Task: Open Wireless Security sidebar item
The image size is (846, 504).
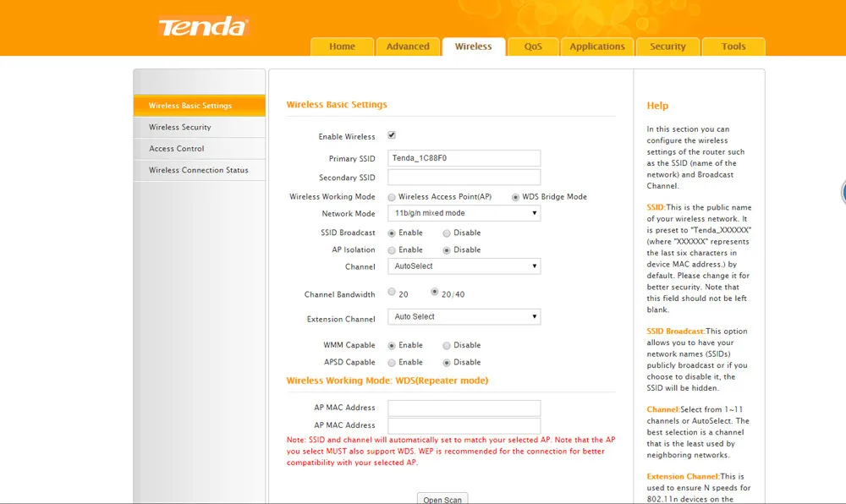Action: tap(199, 127)
